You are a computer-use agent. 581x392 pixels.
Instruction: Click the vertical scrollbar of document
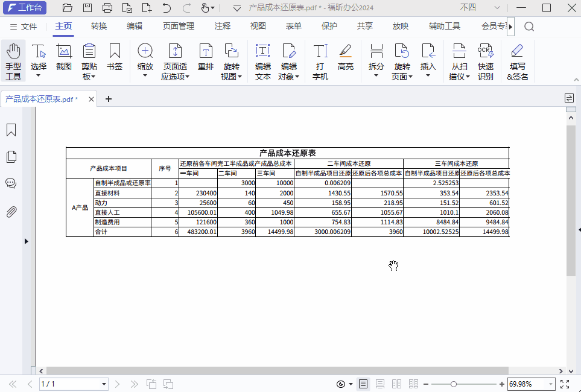coord(571,199)
